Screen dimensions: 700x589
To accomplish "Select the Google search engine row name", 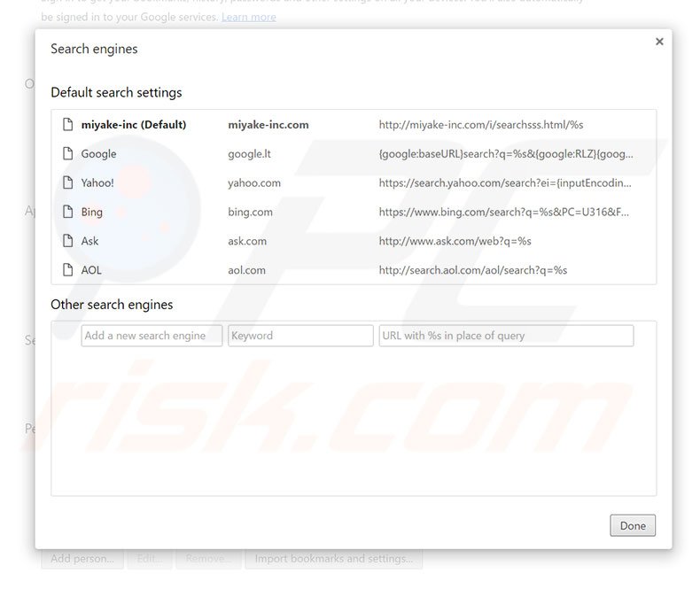I will pos(98,154).
